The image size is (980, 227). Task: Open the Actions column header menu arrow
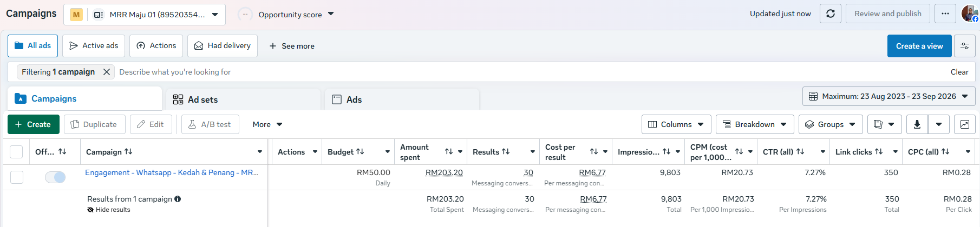[x=315, y=152]
